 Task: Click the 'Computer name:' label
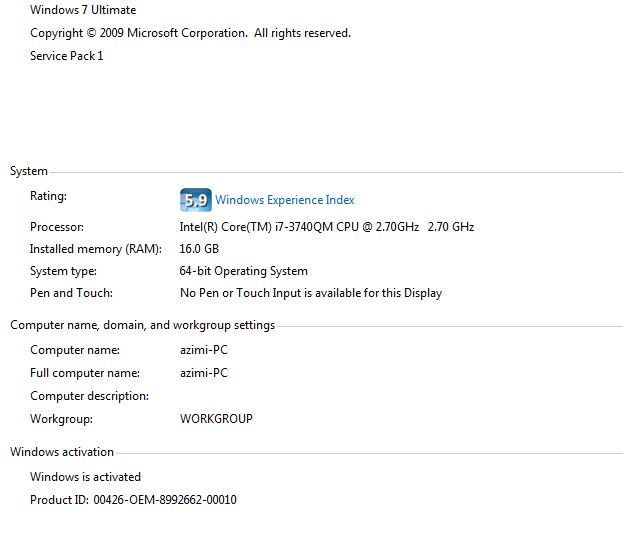click(x=75, y=350)
